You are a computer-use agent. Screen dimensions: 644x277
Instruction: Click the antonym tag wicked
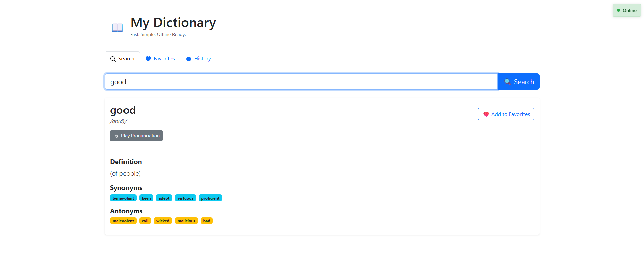click(x=163, y=221)
